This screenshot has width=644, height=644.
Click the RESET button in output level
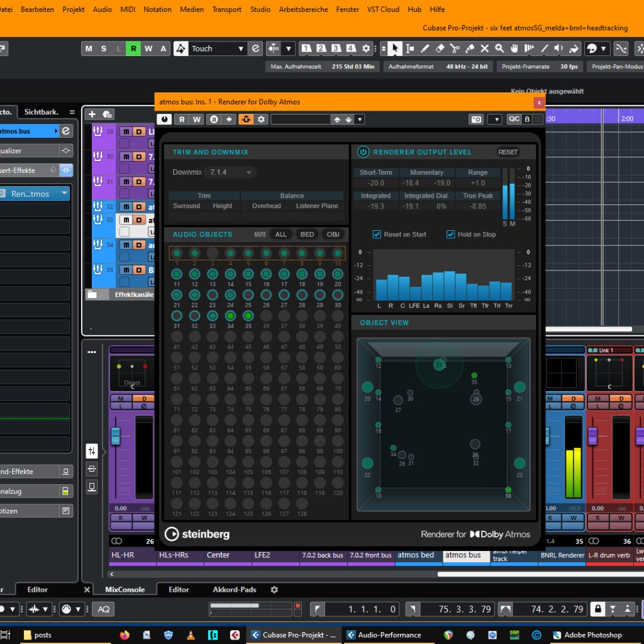508,152
